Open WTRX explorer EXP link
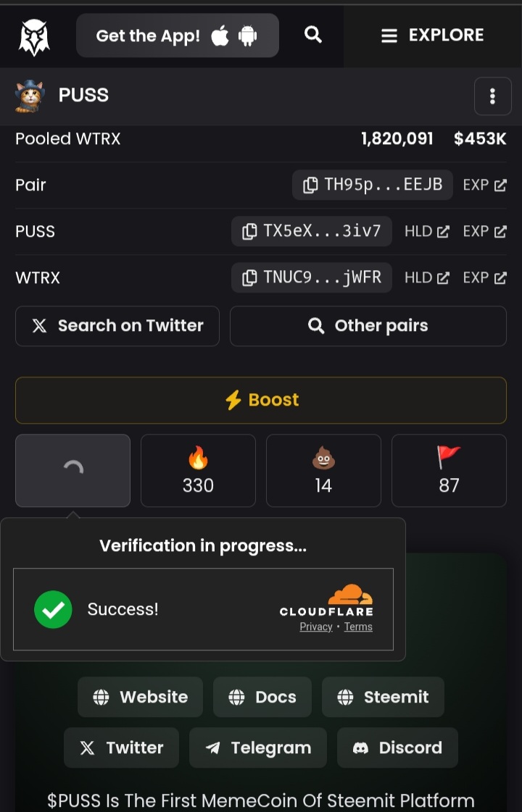 (484, 277)
